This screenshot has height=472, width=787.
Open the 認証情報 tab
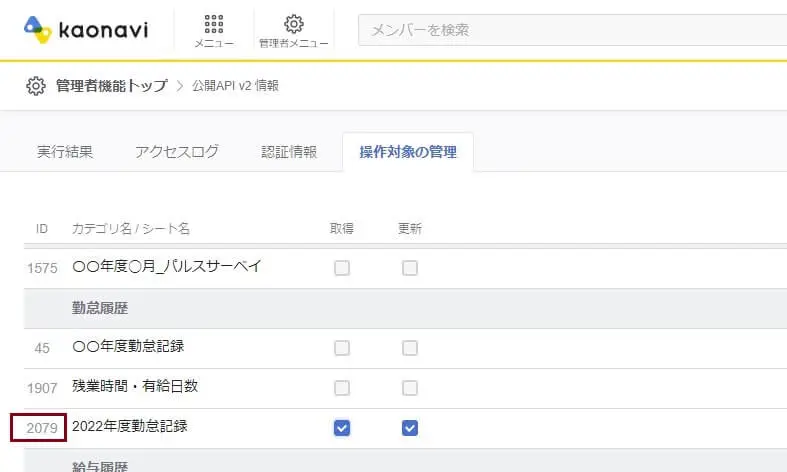[x=289, y=152]
